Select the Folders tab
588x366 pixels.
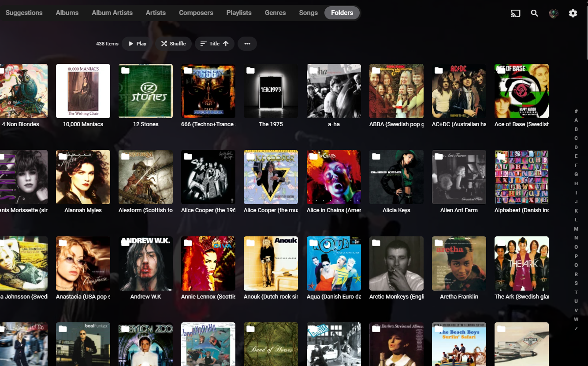pyautogui.click(x=342, y=13)
